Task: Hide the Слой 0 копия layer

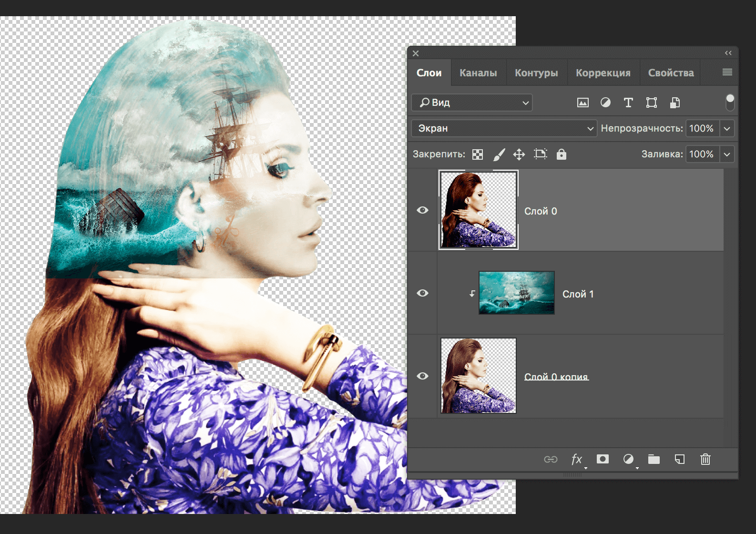Action: coord(422,376)
